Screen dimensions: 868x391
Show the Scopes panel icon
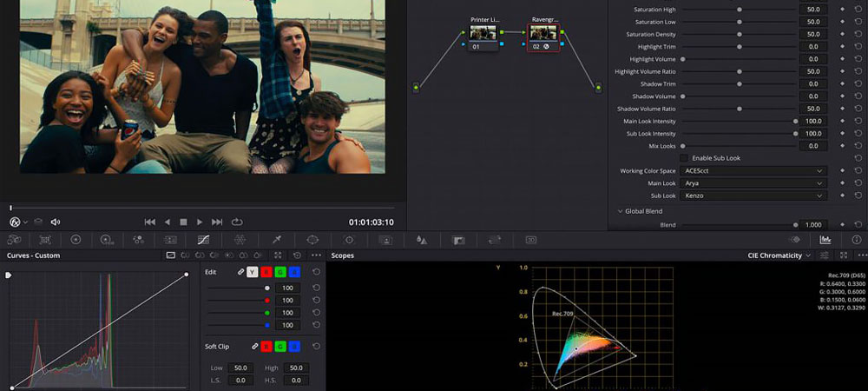coord(825,240)
